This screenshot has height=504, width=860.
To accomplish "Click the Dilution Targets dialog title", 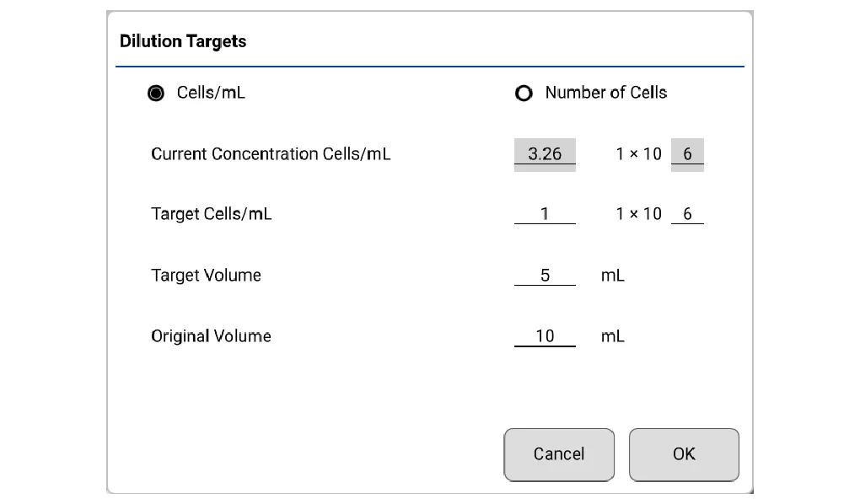I will coord(182,40).
